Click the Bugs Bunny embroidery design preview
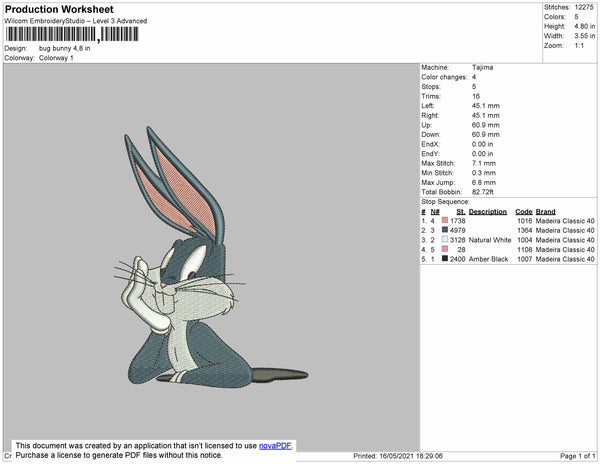The width and height of the screenshot is (600, 464). tap(212, 256)
